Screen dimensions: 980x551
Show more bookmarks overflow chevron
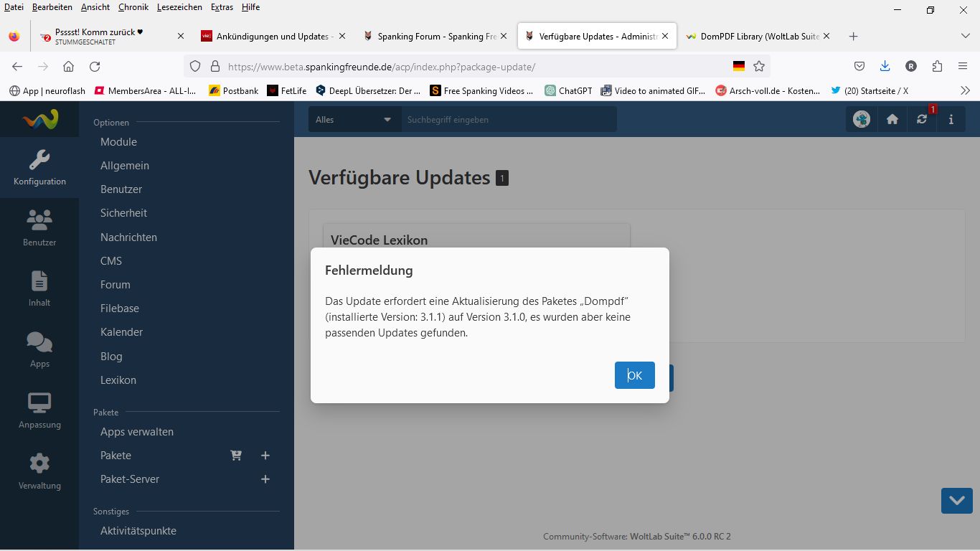pos(965,90)
